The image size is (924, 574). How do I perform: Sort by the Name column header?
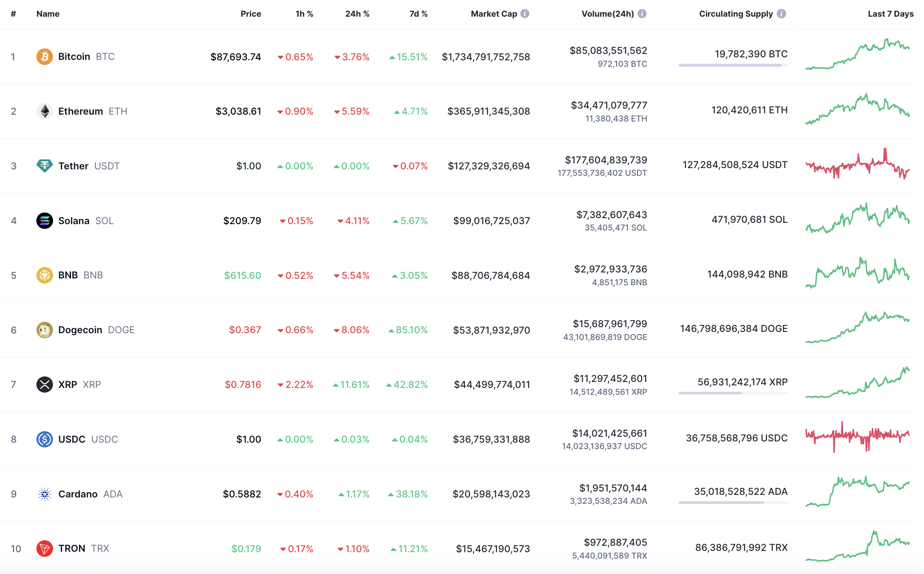click(x=48, y=14)
